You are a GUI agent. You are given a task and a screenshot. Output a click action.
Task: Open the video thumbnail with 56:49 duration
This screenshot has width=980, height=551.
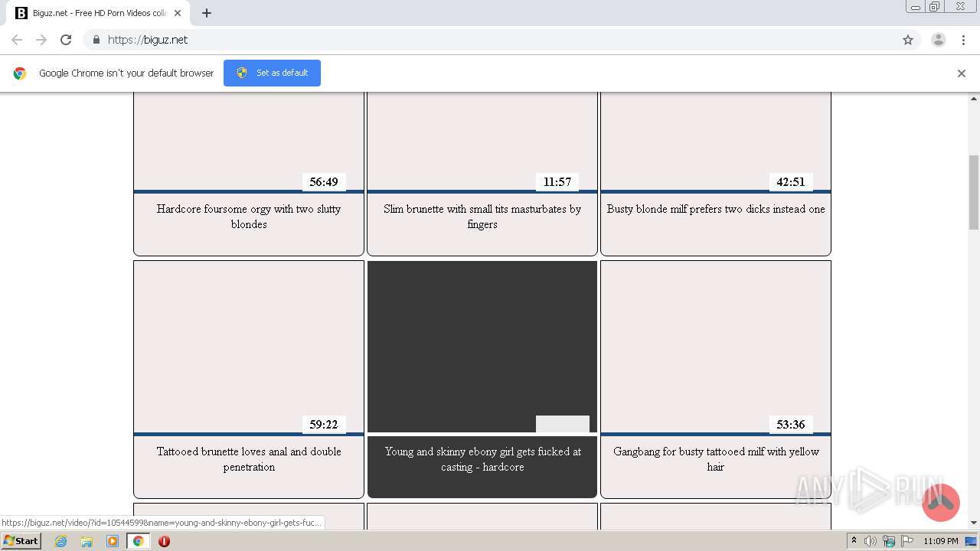point(249,142)
